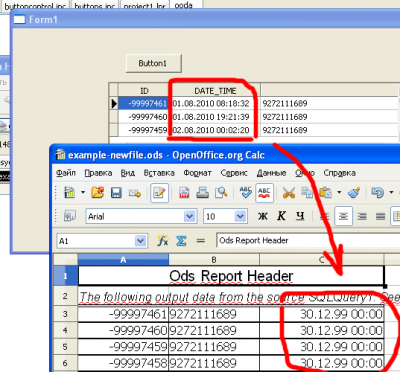Image resolution: width=400 pixels, height=372 pixels.
Task: Expand the Name Box A1 dropdown
Action: [x=140, y=241]
